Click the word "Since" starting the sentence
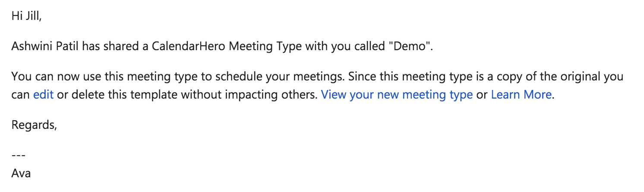The height and width of the screenshot is (192, 644). point(361,77)
